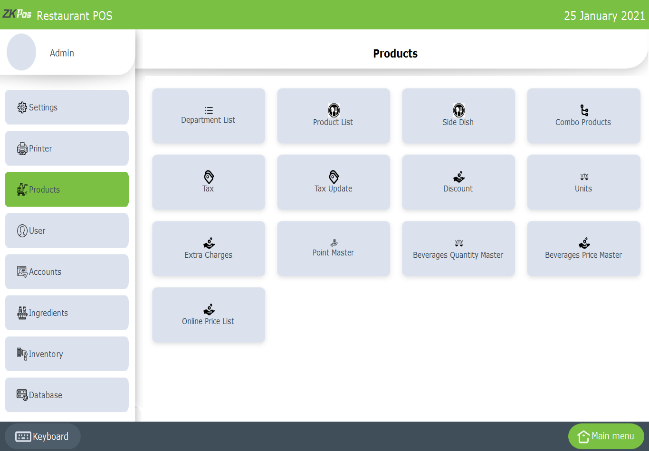Screen dimensions: 649x451
Task: Open the Discount tile
Action: pyautogui.click(x=459, y=182)
